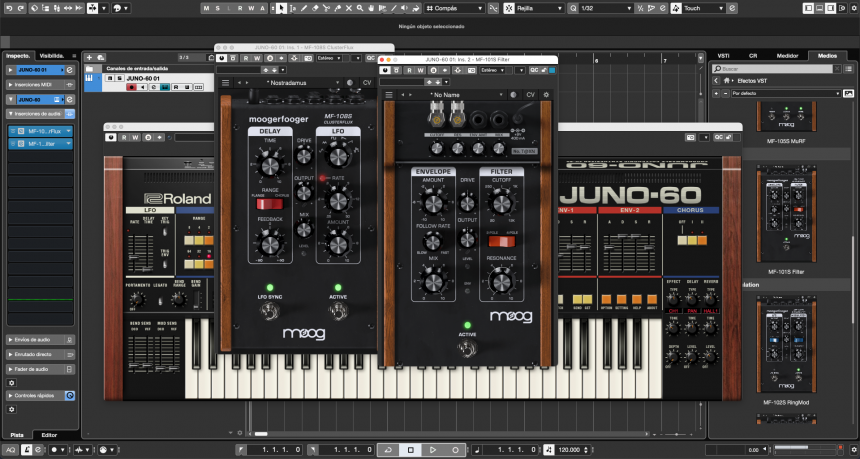Click the Undo arrow in the top toolbar
Viewport: 860px width, 459px height.
[x=7, y=8]
